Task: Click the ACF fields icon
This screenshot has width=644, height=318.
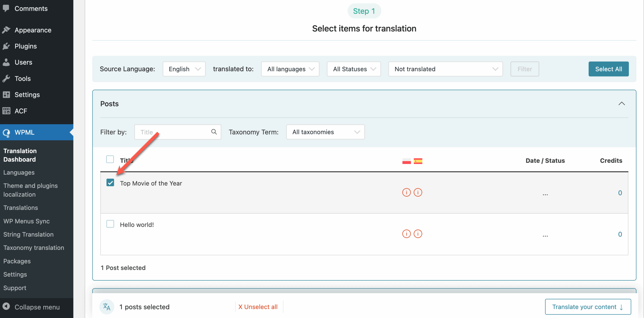Action: pos(6,111)
